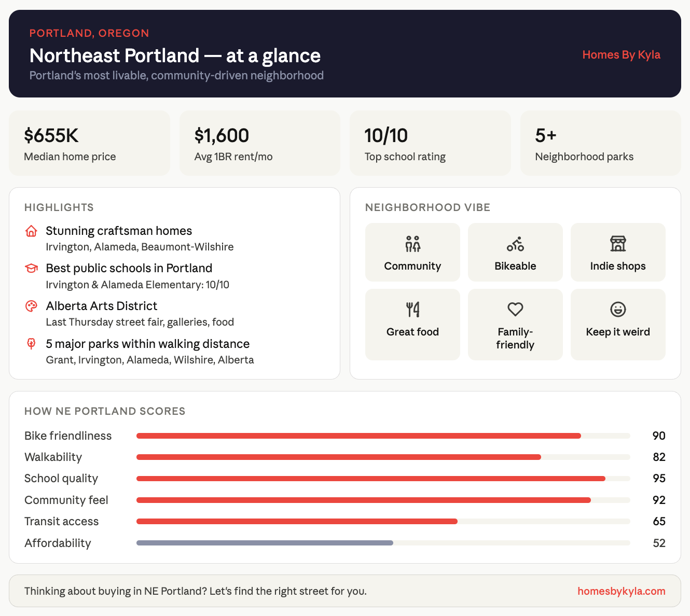690x616 pixels.
Task: Click the score value 52
Action: click(x=659, y=543)
